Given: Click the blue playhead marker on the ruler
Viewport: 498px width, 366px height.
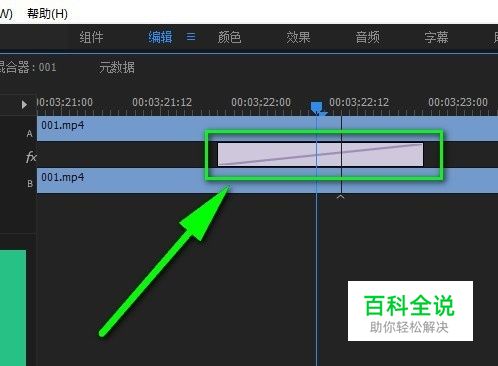Looking at the screenshot, I should 316,108.
